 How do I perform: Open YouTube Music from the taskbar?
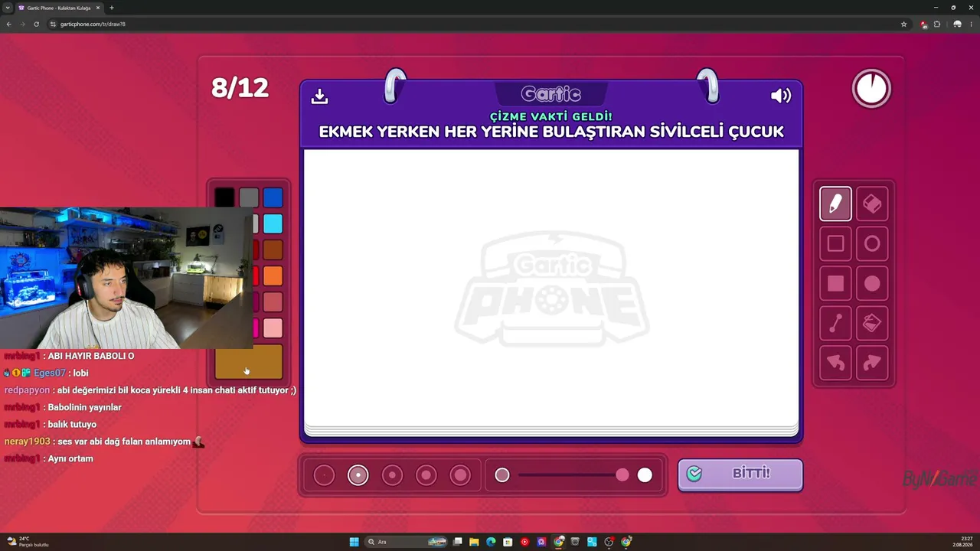524,542
